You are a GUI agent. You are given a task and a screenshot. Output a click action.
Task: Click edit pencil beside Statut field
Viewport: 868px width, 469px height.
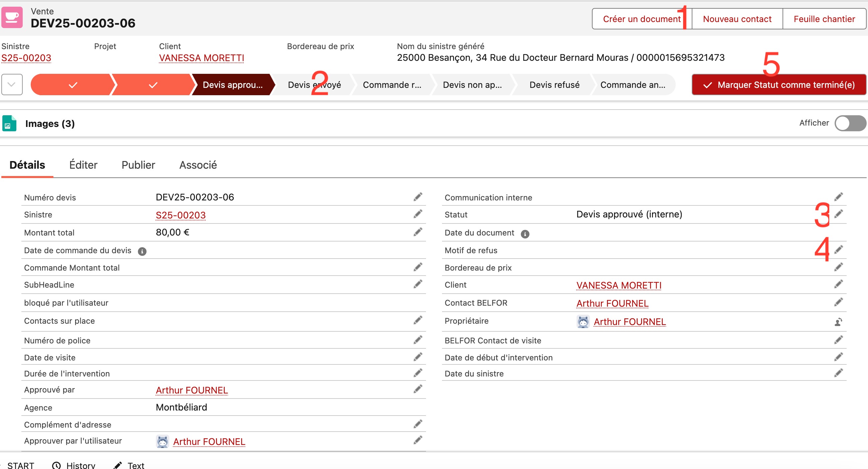(838, 214)
